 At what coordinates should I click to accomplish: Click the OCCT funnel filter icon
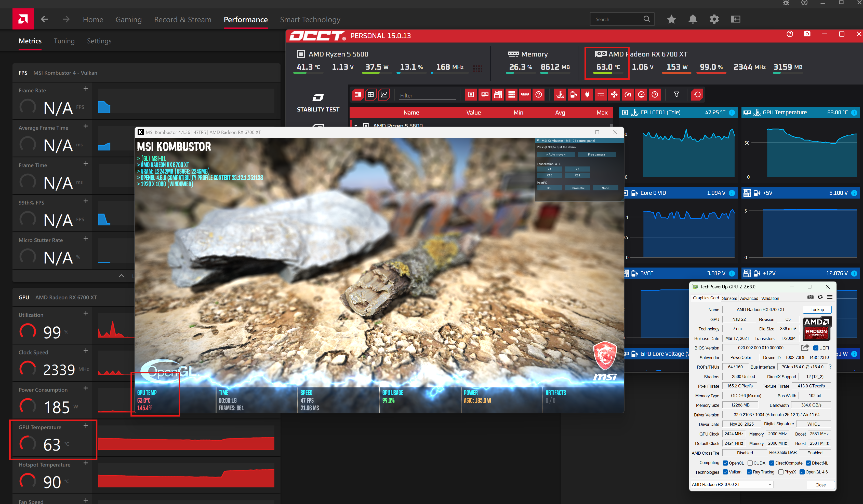coord(676,94)
